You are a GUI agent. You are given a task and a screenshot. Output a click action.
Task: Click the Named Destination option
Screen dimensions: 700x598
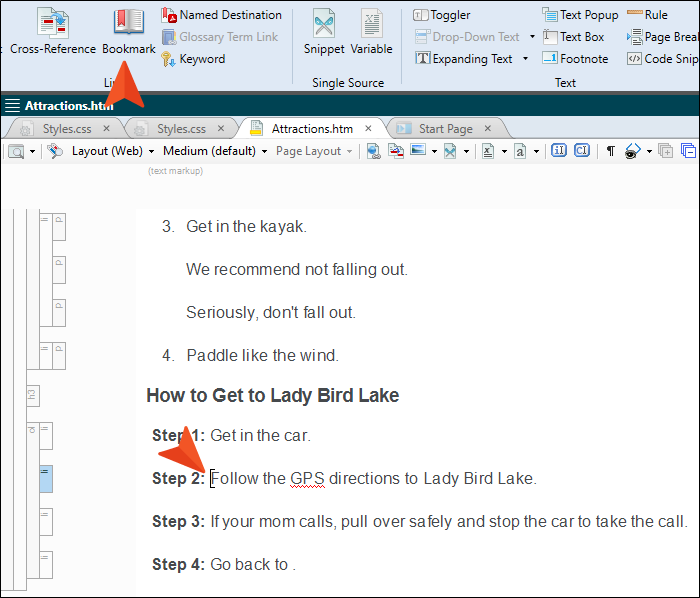pos(221,15)
